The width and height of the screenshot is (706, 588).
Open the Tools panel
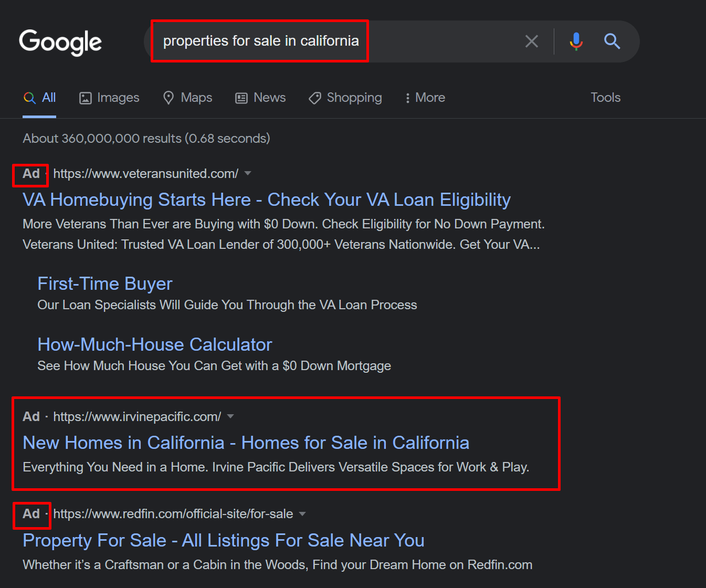point(605,98)
